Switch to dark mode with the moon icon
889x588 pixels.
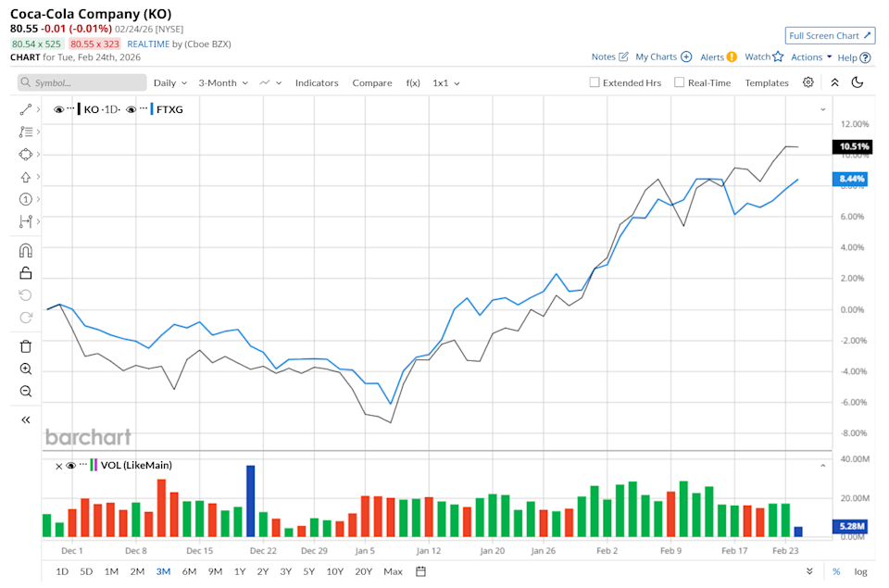[x=856, y=82]
